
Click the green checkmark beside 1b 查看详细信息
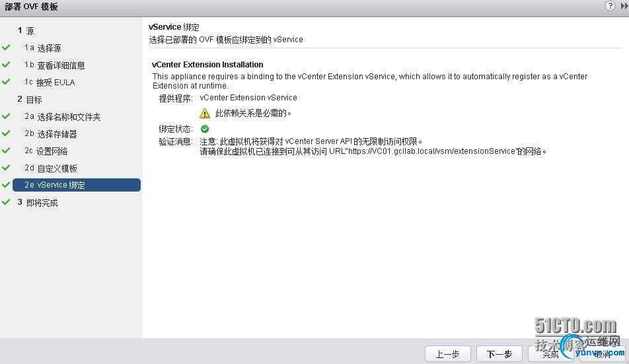click(x=6, y=64)
